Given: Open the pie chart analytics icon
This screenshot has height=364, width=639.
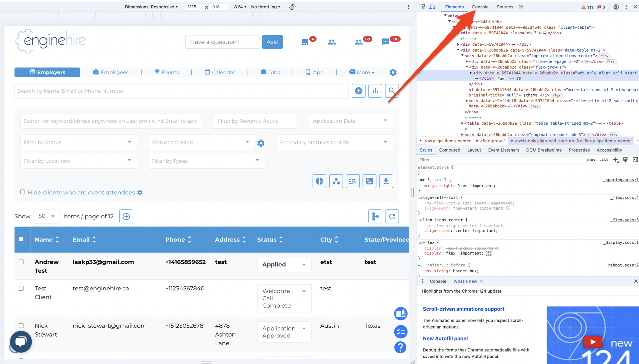Looking at the screenshot, I should [x=319, y=181].
